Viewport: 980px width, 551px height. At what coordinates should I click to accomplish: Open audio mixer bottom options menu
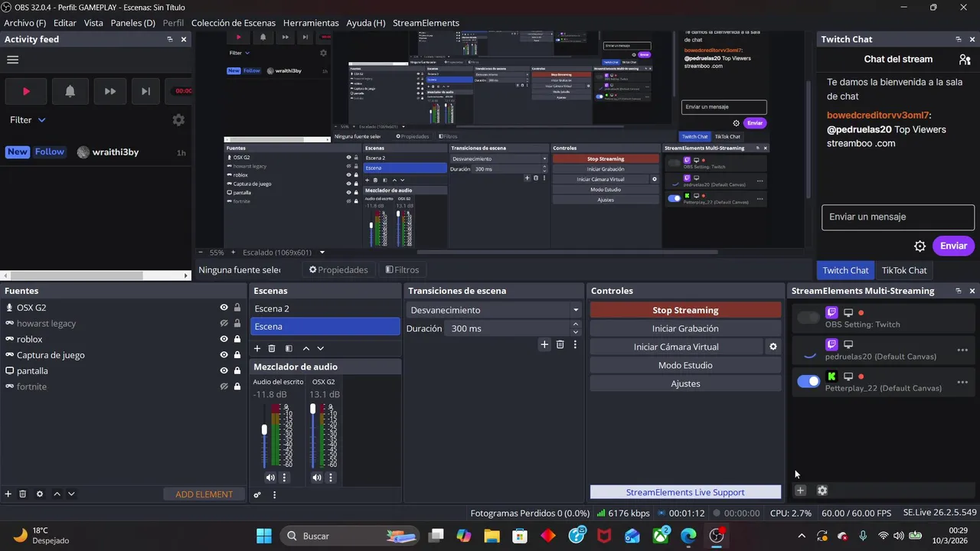coord(274,494)
